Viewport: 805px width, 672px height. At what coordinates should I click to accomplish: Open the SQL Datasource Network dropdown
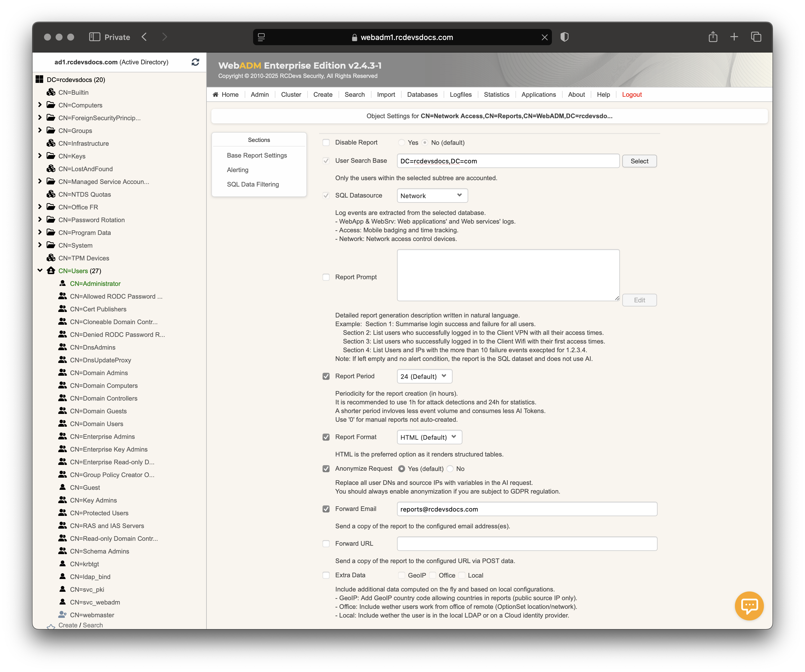(432, 196)
